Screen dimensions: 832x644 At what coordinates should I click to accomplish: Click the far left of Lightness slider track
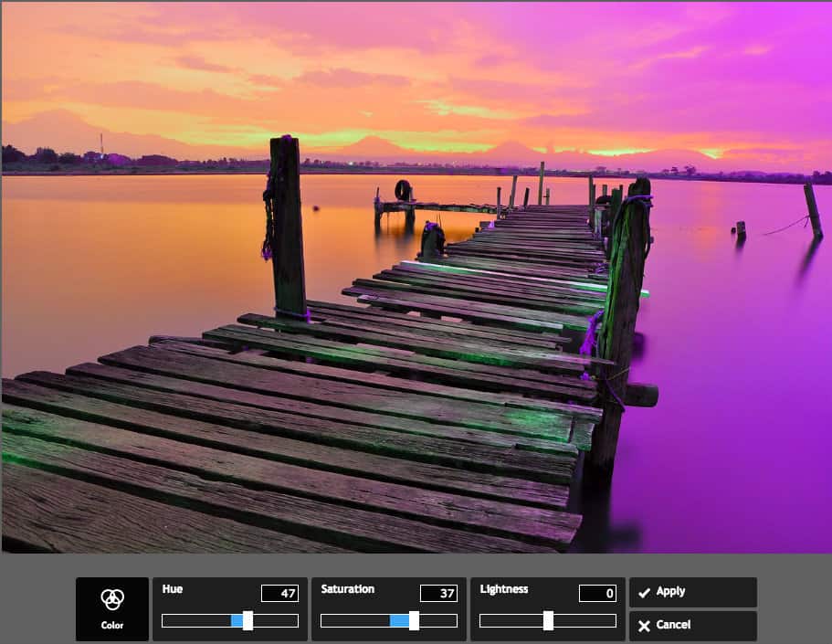[x=482, y=621]
